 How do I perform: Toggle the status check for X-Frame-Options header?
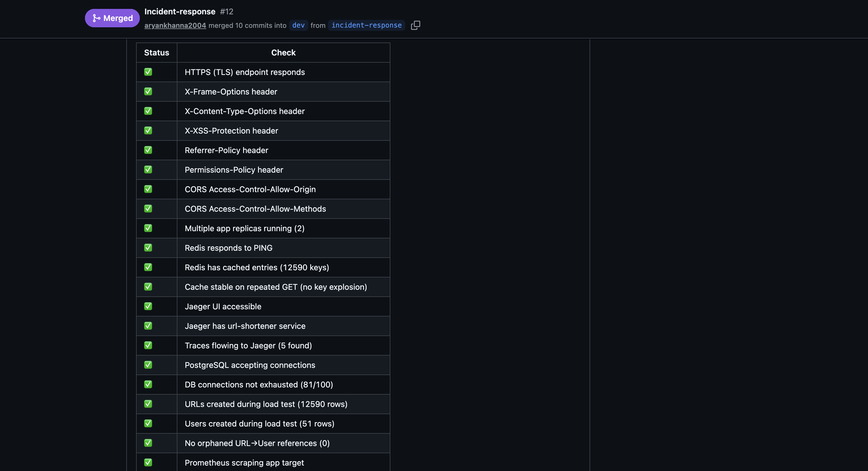[x=148, y=91]
